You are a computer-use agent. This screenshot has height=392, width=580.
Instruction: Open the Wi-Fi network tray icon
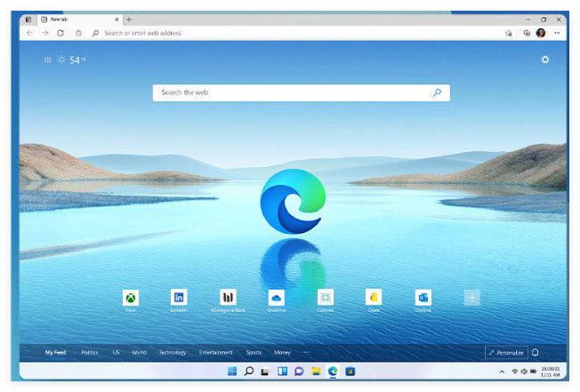click(514, 372)
